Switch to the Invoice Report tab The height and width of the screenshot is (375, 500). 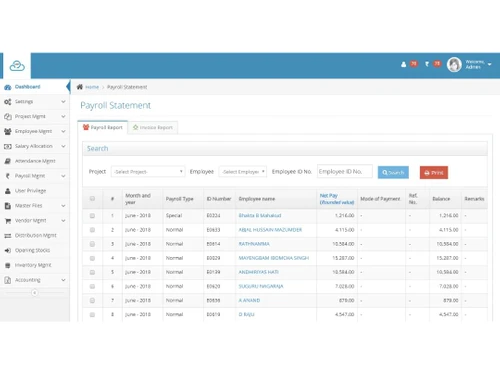[153, 127]
